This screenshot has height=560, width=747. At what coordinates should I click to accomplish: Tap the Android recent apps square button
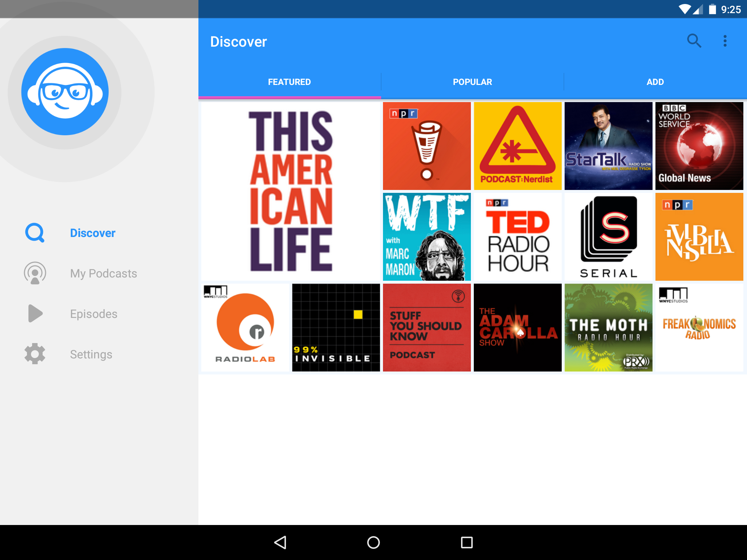(x=467, y=542)
